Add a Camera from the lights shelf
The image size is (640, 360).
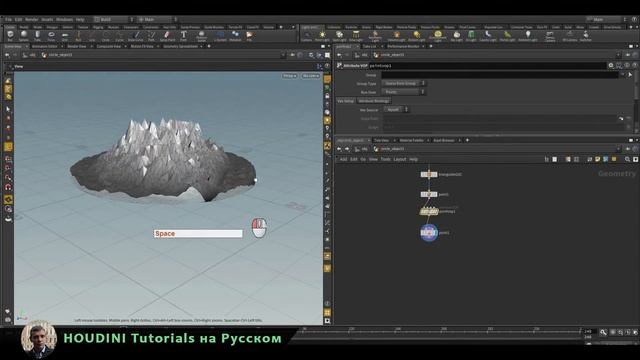(x=307, y=36)
